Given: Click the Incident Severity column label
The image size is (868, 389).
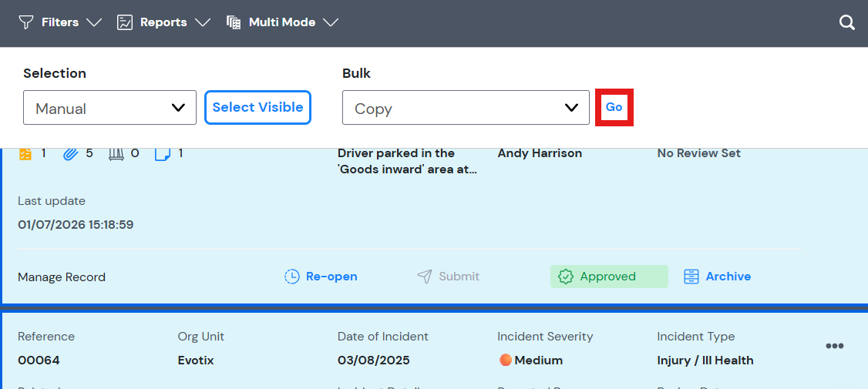Looking at the screenshot, I should (545, 337).
